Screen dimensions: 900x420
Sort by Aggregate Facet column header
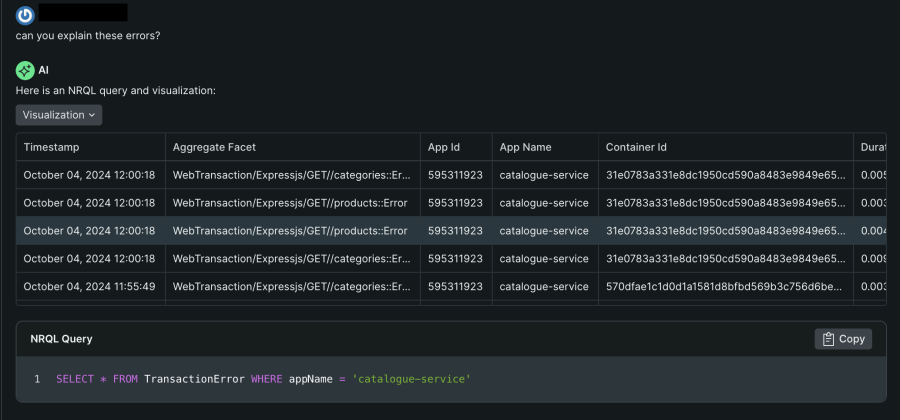tap(214, 147)
